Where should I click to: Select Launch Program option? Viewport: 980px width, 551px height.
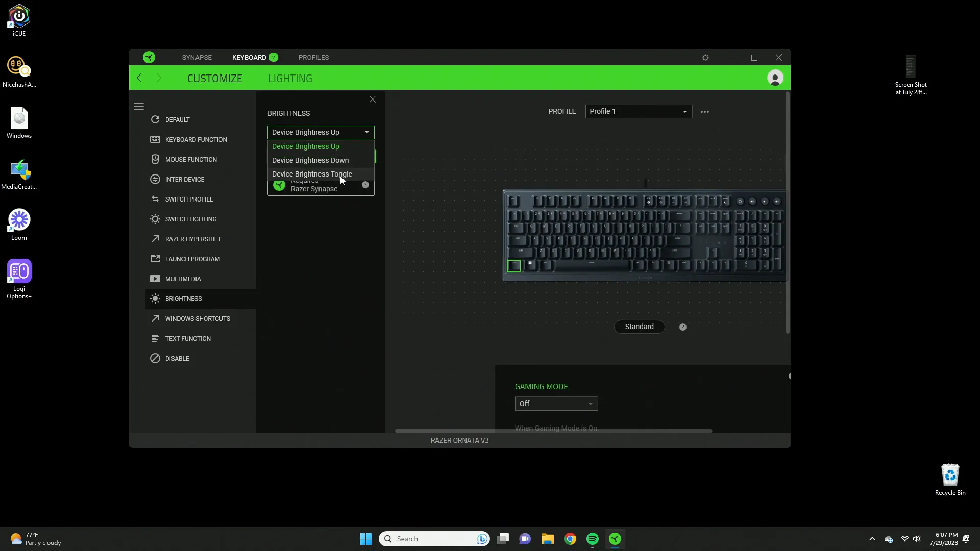click(x=200, y=259)
